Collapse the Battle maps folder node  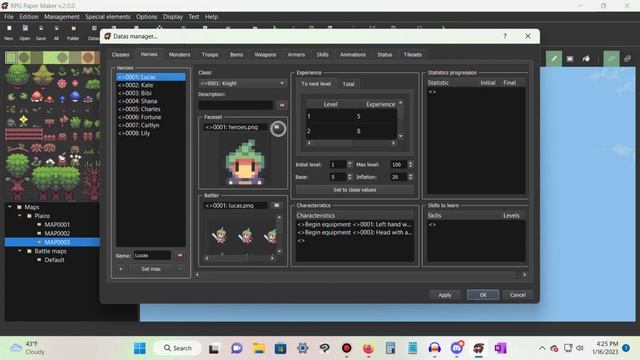click(20, 251)
